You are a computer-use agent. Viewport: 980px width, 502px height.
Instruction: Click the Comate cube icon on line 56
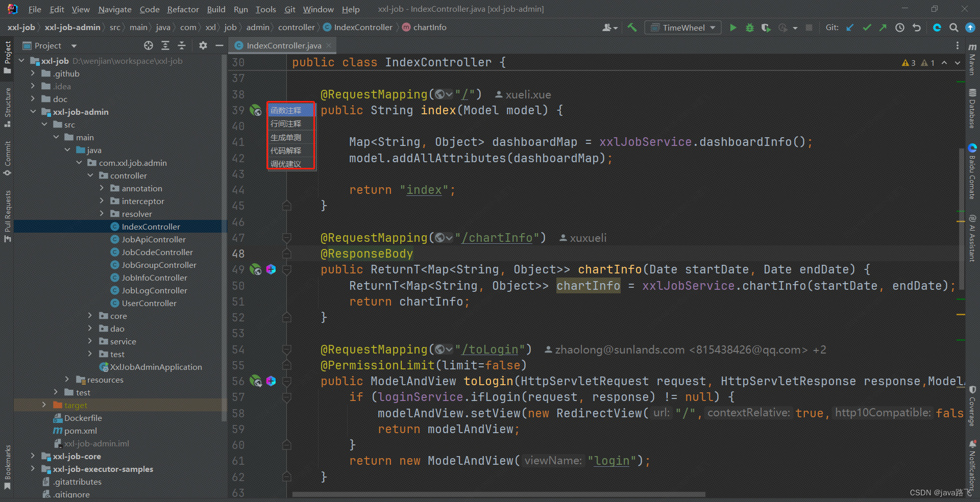pos(271,381)
